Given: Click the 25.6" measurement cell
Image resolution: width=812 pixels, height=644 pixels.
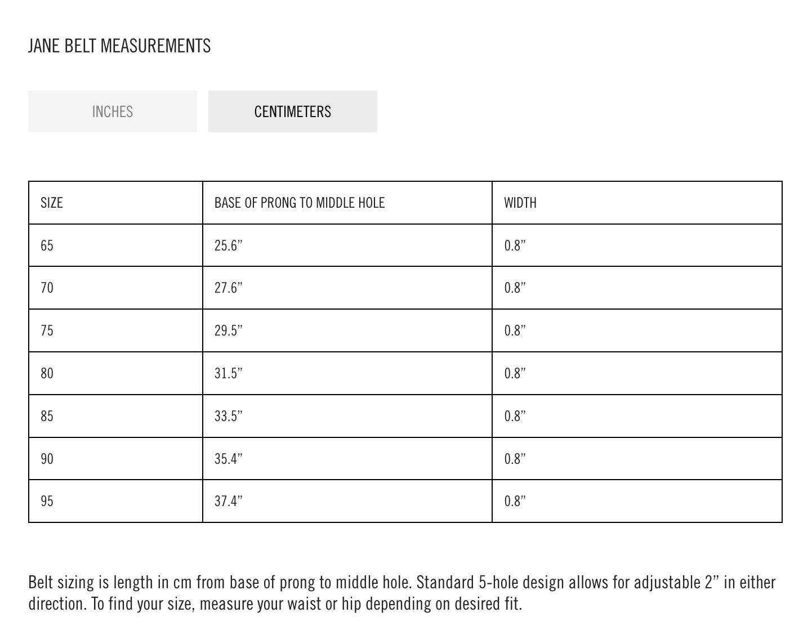Looking at the screenshot, I should click(x=347, y=245).
